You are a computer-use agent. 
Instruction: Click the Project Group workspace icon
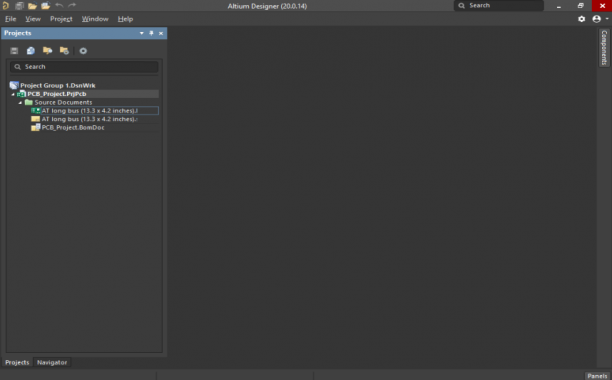[x=14, y=85]
